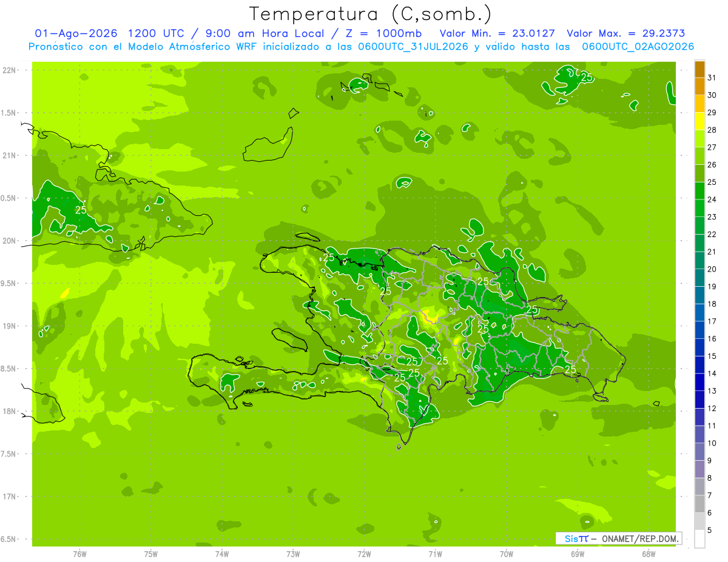Click the longitude label 69W
This screenshot has width=728, height=562.
578,554
